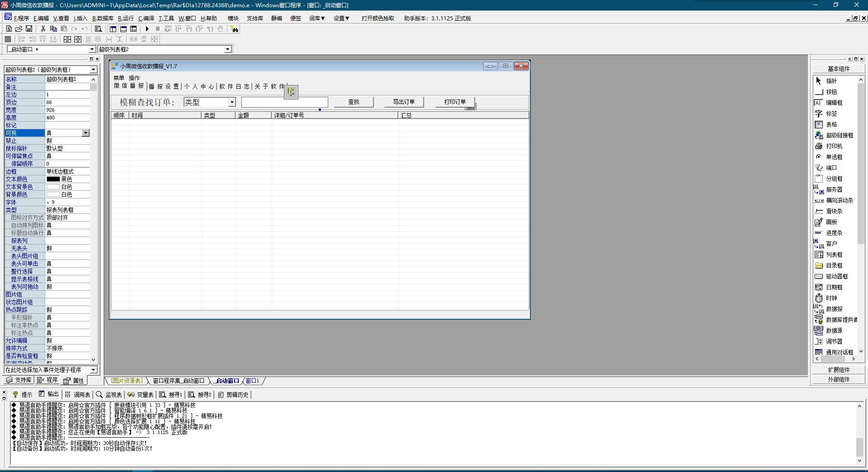Click 打开颜色拾取 in the menu bar
Viewport: 868px width, 472px height.
point(378,18)
